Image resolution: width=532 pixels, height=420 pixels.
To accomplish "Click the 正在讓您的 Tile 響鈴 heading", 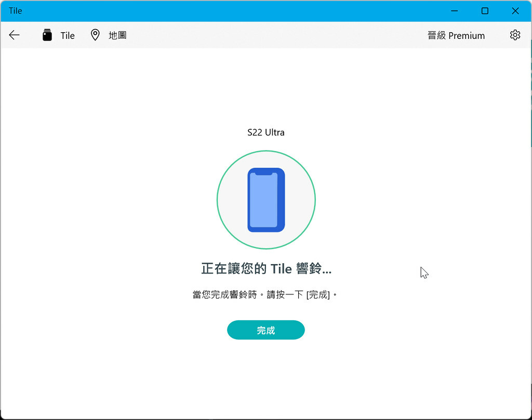I will click(266, 268).
